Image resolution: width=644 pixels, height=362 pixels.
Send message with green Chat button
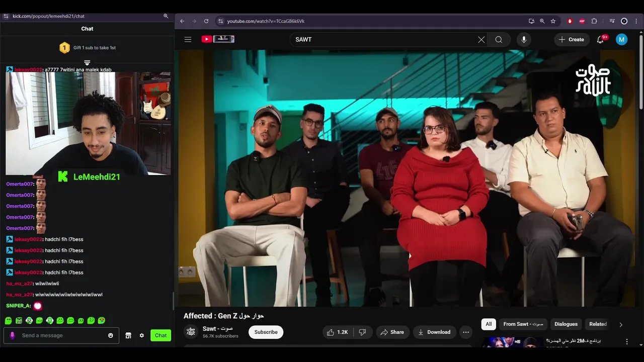160,335
